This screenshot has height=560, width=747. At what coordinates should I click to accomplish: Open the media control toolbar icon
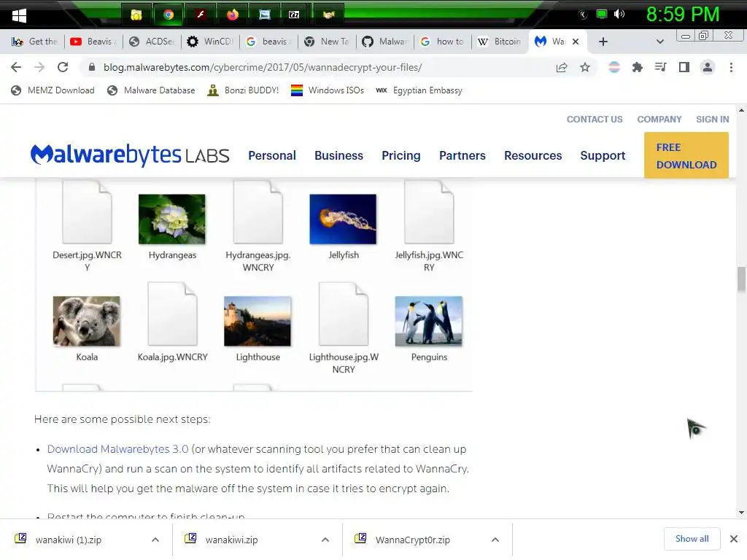[660, 67]
